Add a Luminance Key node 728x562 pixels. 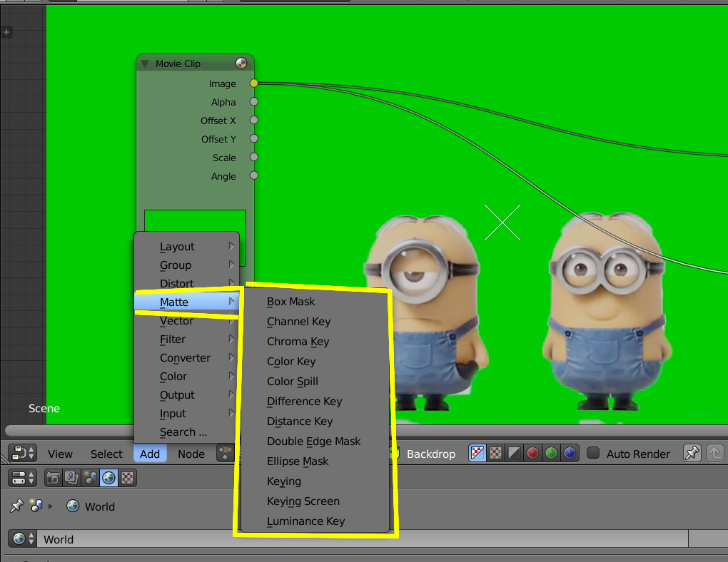(315, 521)
